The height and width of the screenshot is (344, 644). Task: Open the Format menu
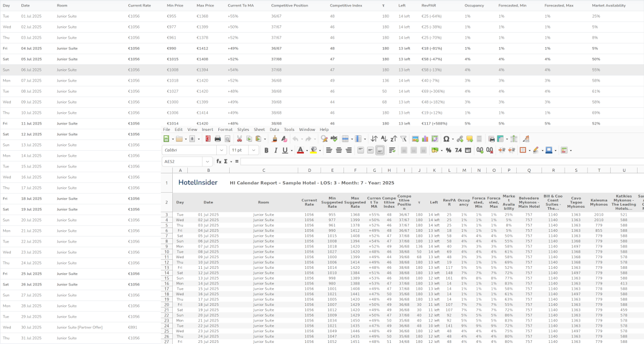(x=225, y=129)
